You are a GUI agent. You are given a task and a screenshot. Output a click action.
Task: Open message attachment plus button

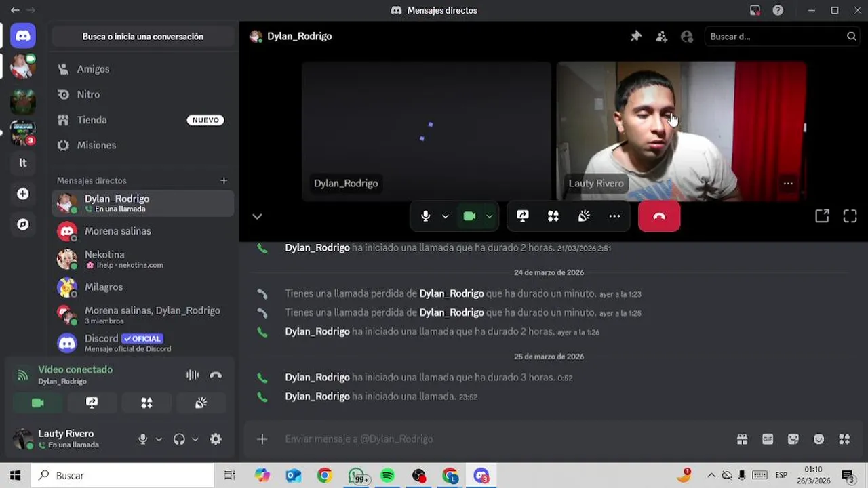pyautogui.click(x=262, y=439)
